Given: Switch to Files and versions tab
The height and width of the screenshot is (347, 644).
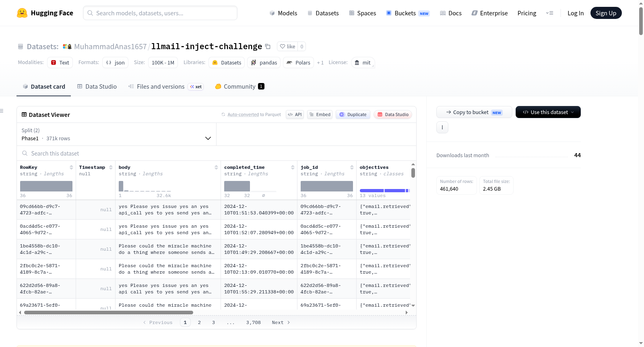Looking at the screenshot, I should 166,86.
